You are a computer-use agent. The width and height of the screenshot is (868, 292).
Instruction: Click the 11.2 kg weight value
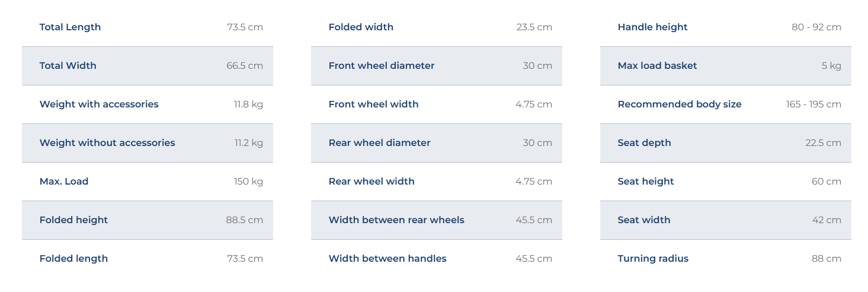coord(248,143)
